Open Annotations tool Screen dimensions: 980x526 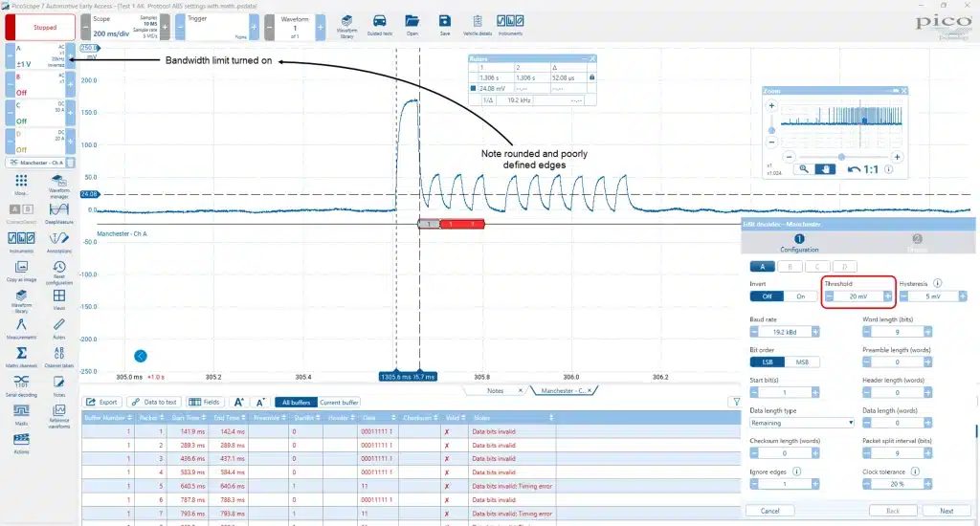59,242
